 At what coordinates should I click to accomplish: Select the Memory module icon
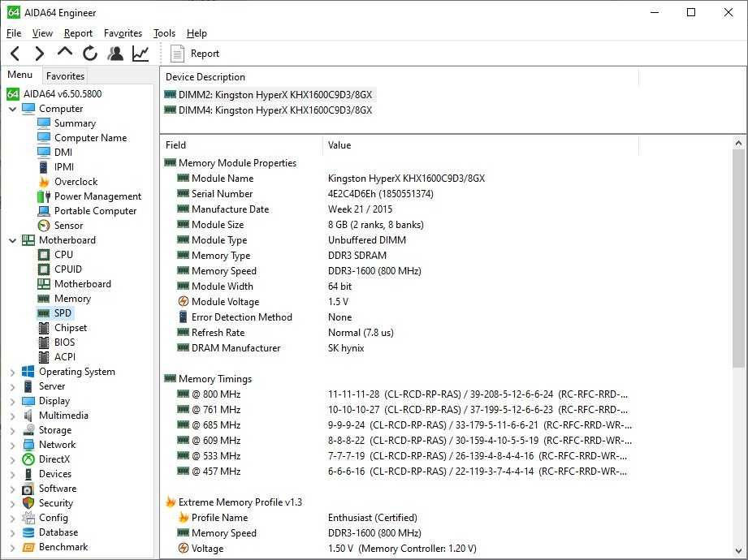(44, 299)
